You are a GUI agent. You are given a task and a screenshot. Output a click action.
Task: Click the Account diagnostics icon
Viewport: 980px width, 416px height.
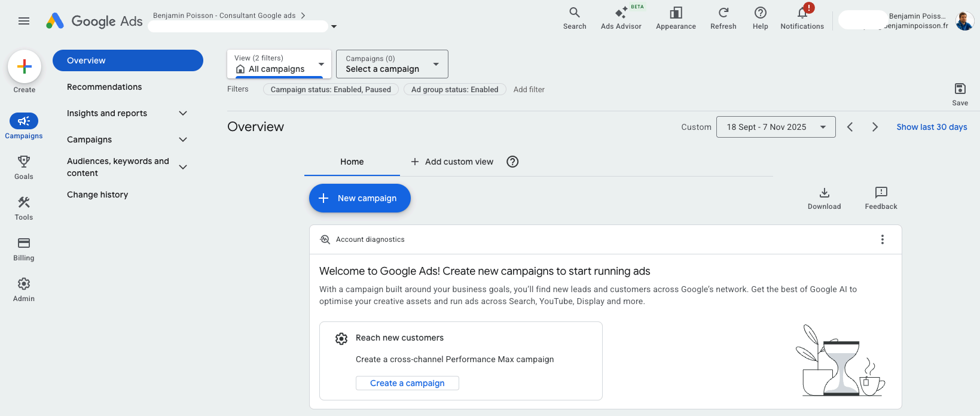(x=325, y=239)
